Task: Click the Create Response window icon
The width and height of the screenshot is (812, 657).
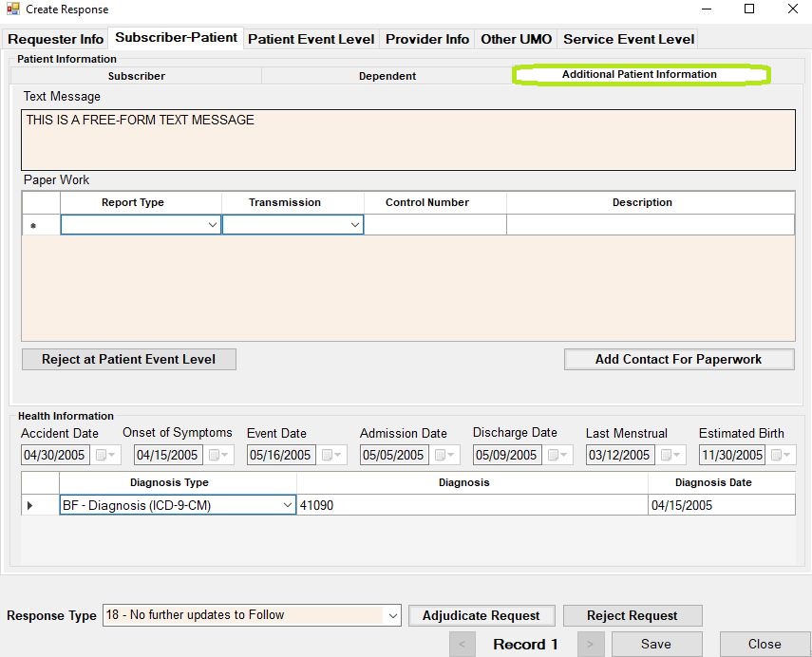Action: pyautogui.click(x=13, y=9)
